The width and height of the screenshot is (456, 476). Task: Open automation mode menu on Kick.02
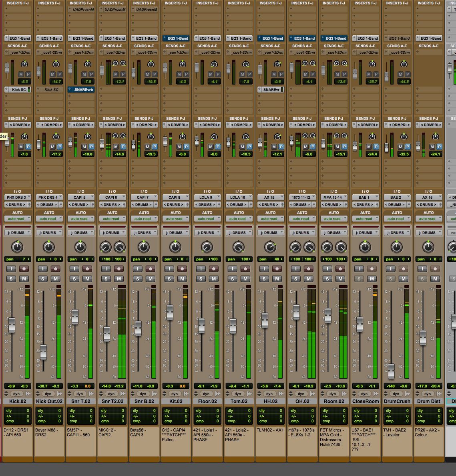18,219
